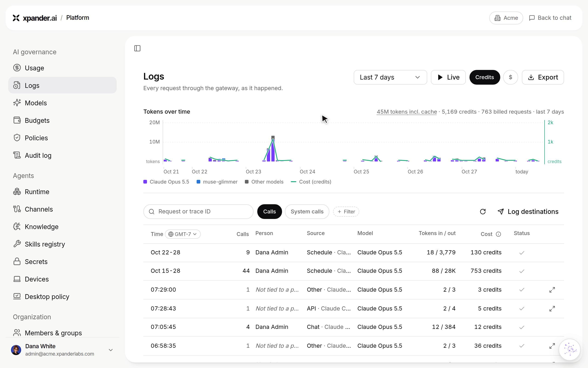Click the Platform breadcrumb

77,18
